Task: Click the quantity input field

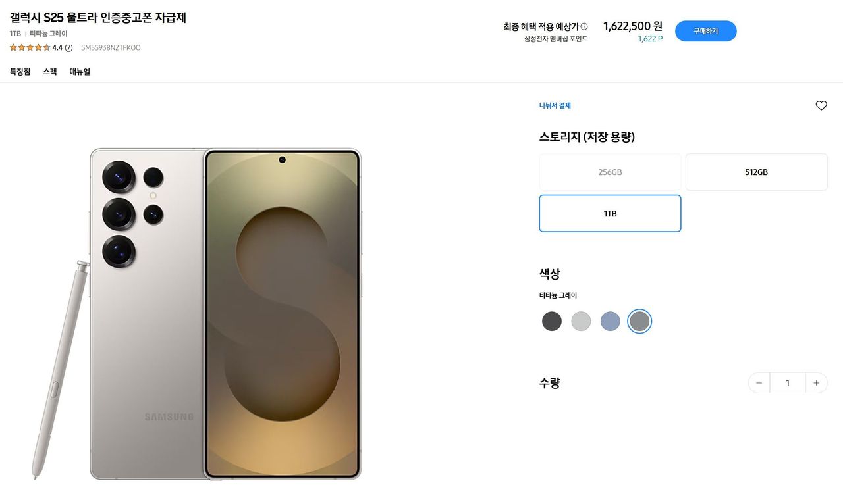Action: coord(788,383)
